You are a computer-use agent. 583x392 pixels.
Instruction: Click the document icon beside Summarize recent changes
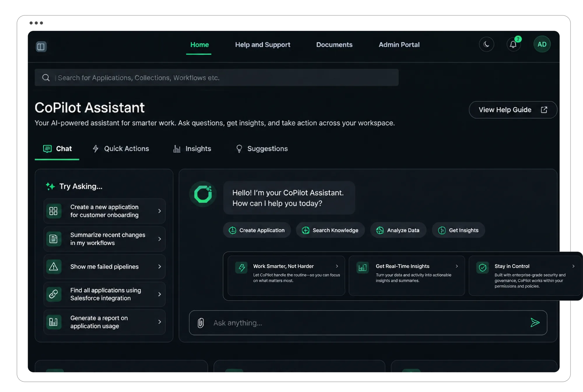(54, 239)
